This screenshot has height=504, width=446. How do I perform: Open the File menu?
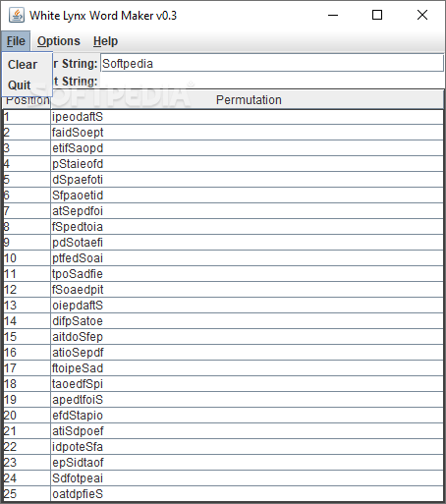pos(16,41)
